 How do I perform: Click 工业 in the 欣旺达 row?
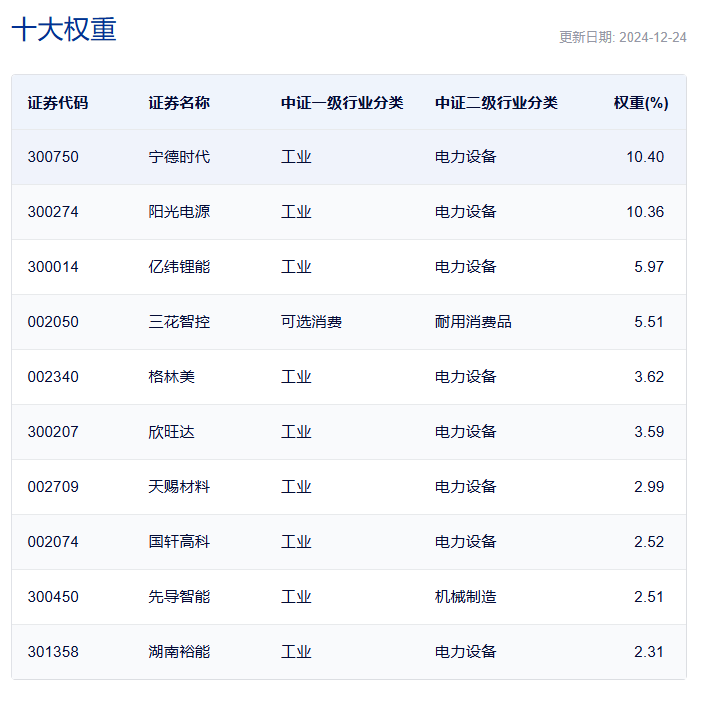296,432
